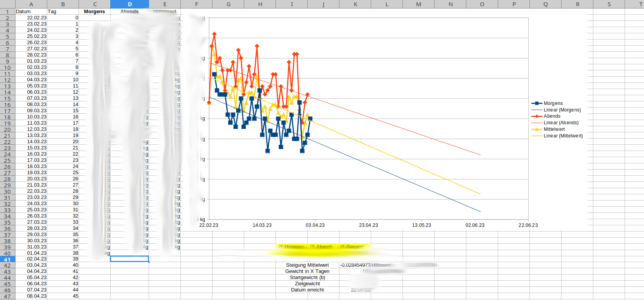Click chart x-axis label 23.04.23
Image resolution: width=644 pixels, height=300 pixels.
368,225
